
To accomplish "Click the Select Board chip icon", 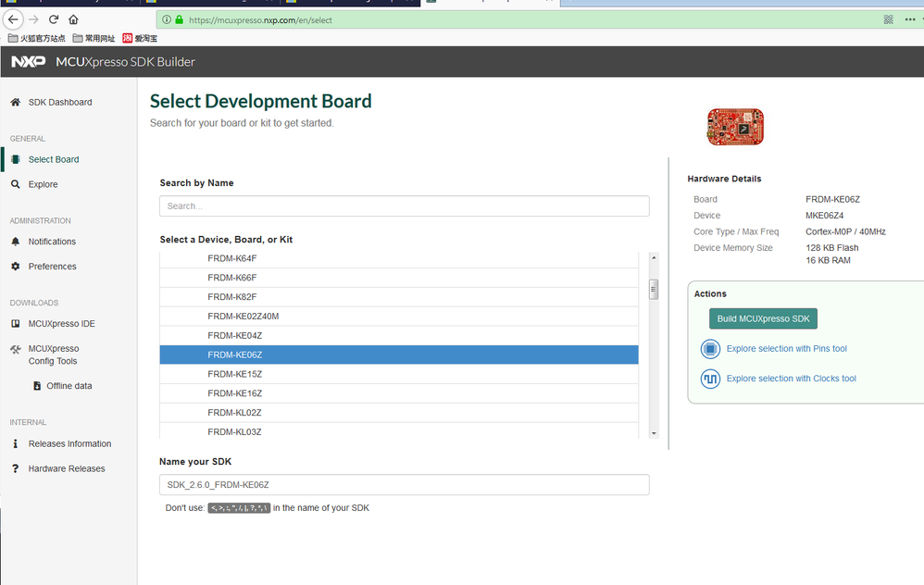I will 16,159.
